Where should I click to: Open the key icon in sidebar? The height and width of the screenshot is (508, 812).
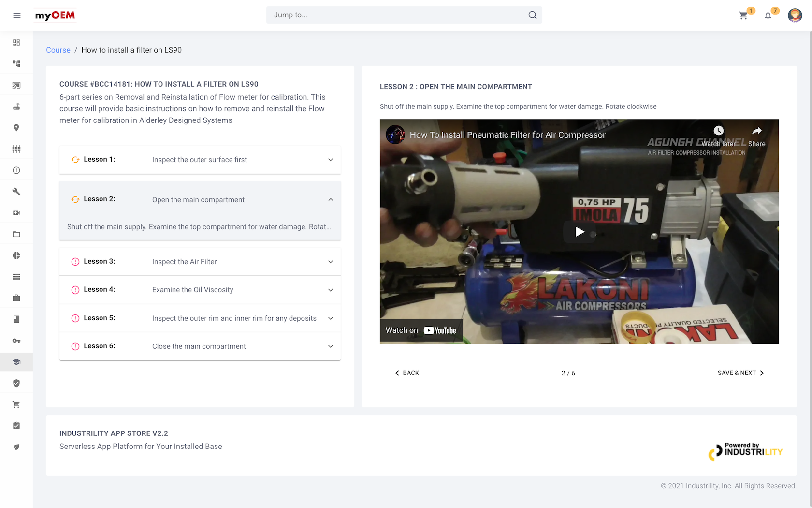[16, 341]
